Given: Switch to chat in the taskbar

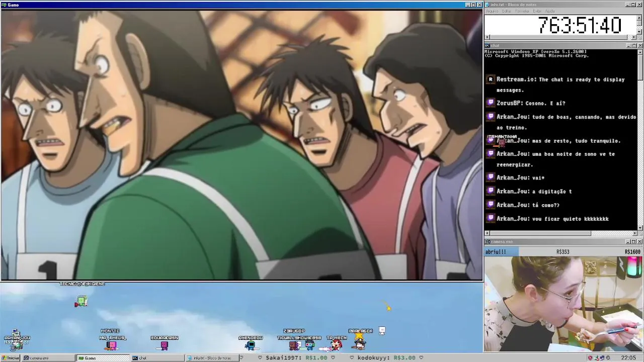Looking at the screenshot, I should click(x=157, y=358).
